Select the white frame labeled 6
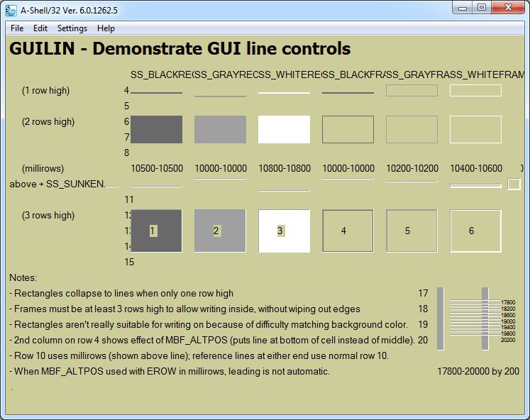Screen dimensions: 530x420 click(x=475, y=231)
